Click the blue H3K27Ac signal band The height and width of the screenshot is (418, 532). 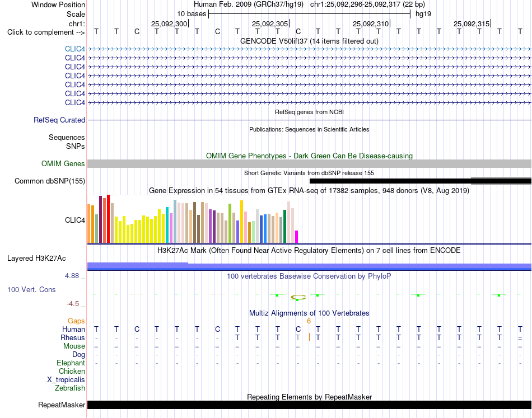coord(309,267)
